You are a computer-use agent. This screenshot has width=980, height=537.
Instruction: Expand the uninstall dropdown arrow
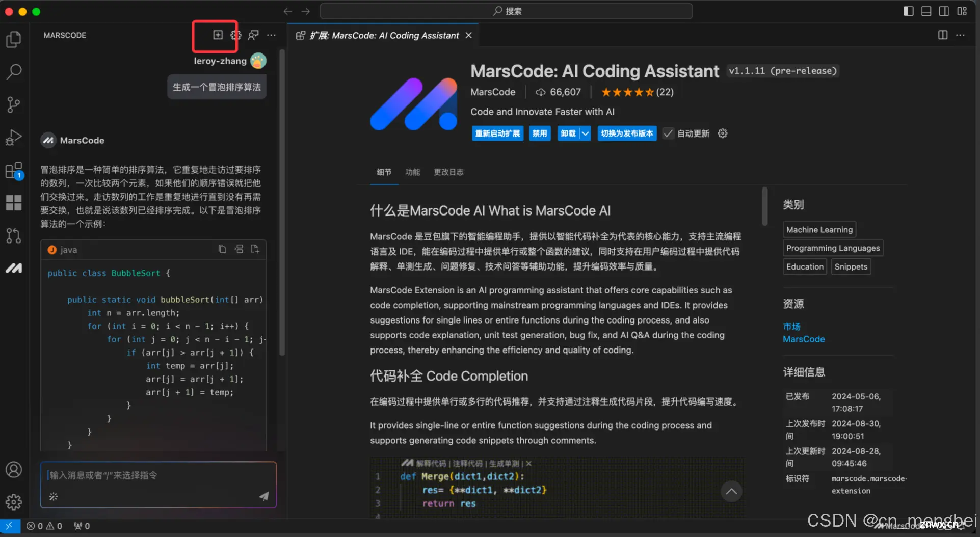[x=585, y=133]
